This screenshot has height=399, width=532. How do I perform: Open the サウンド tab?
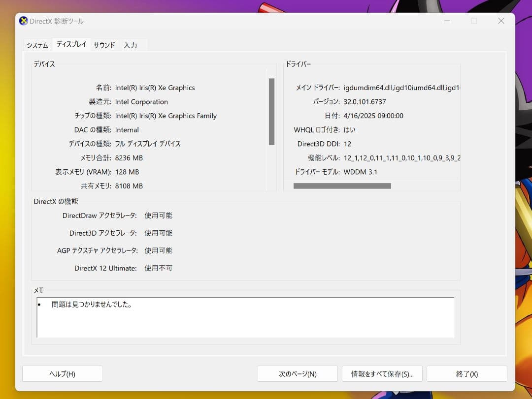click(103, 44)
